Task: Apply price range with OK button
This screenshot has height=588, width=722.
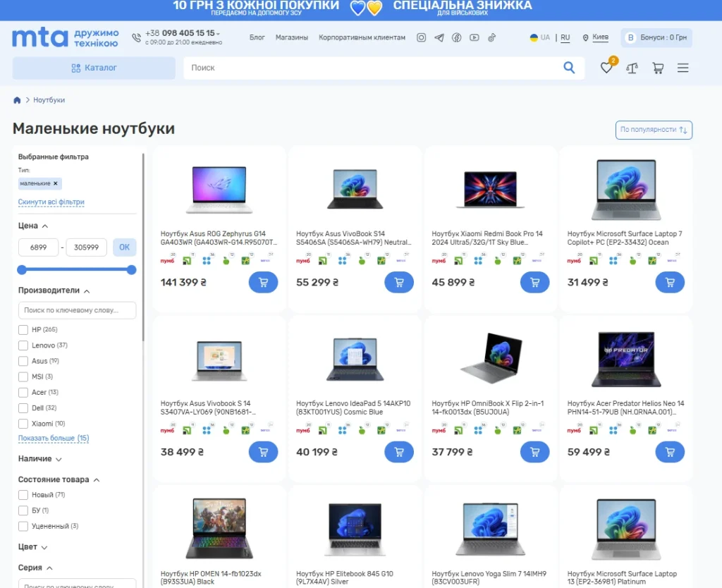Action: click(x=124, y=247)
